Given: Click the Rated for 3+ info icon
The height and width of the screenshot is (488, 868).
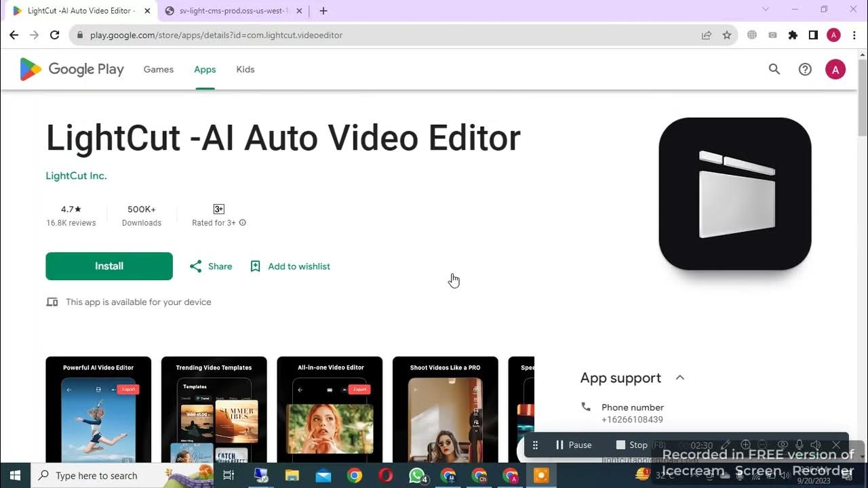Looking at the screenshot, I should pos(243,223).
